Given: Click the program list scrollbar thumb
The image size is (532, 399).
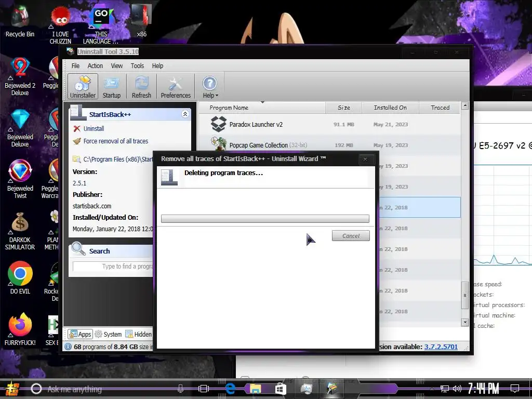Looking at the screenshot, I should click(465, 295).
